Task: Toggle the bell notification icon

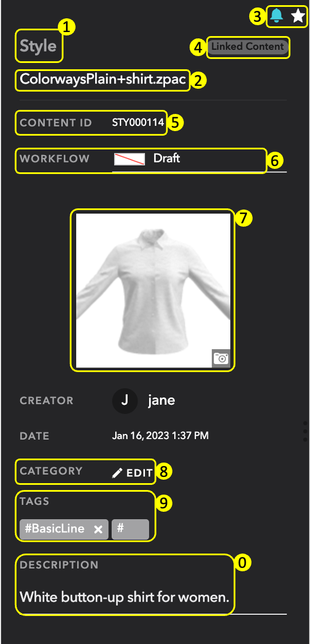Action: click(277, 16)
